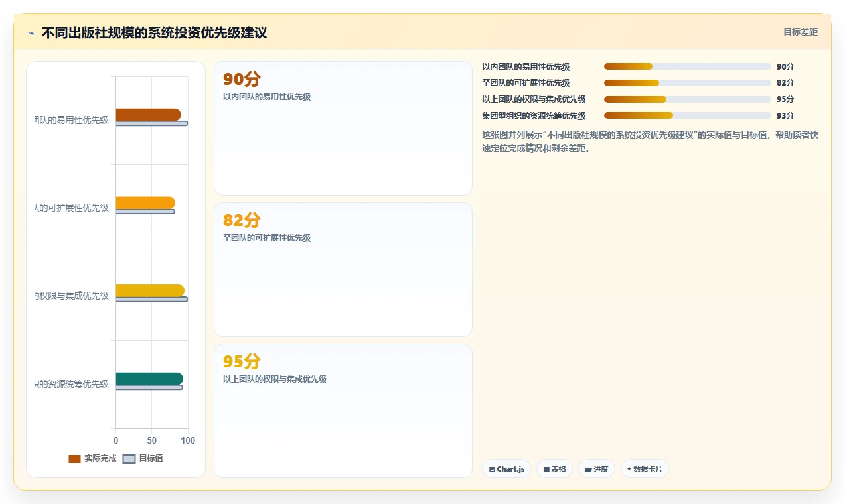Click the Chart.js tag chip
This screenshot has width=845, height=504.
coord(506,469)
